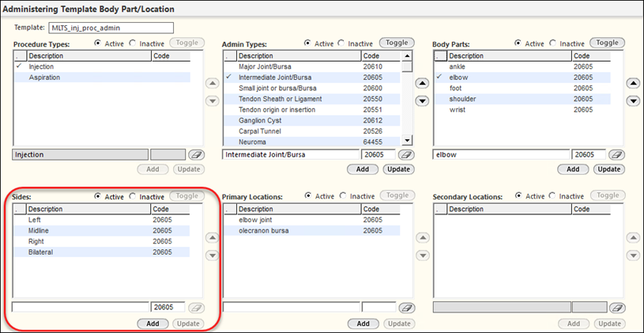The height and width of the screenshot is (333, 644).
Task: Select Right in Sides list
Action: (x=102, y=241)
